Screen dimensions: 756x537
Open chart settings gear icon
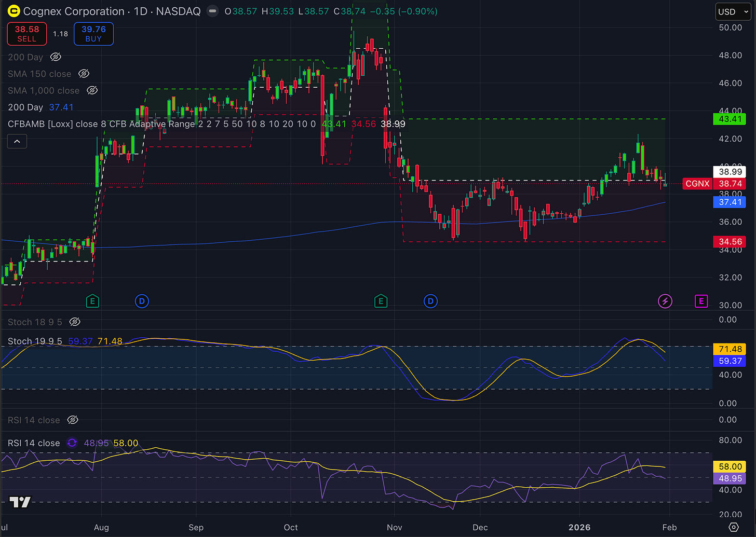click(734, 527)
